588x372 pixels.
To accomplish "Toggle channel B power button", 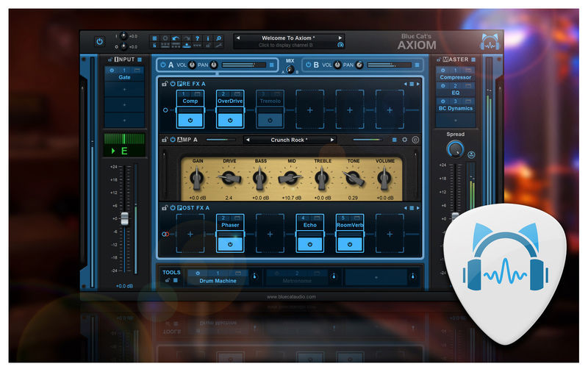I will click(x=308, y=65).
